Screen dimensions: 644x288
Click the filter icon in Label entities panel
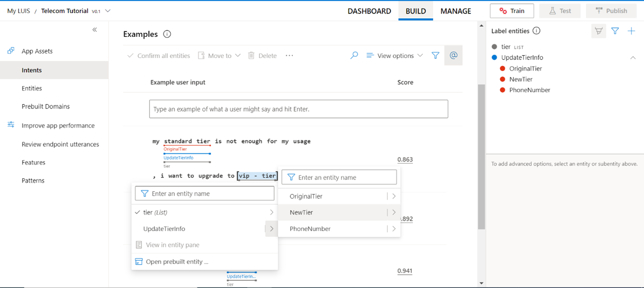tap(615, 31)
